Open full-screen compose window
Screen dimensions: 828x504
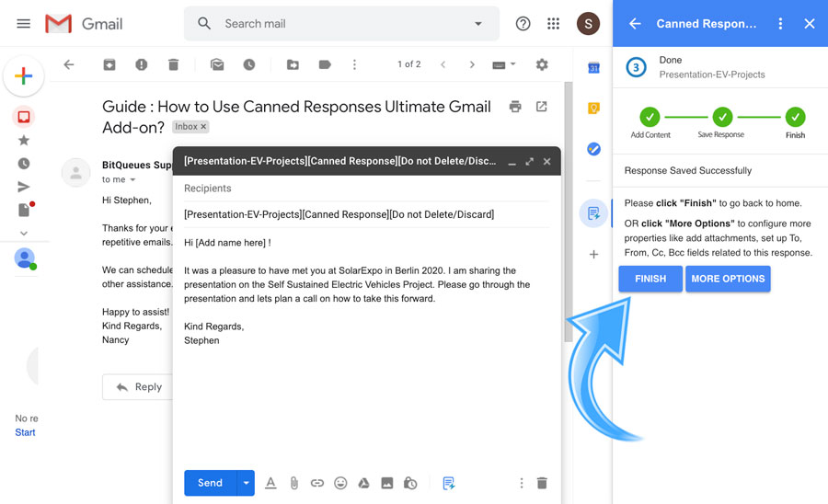(529, 162)
